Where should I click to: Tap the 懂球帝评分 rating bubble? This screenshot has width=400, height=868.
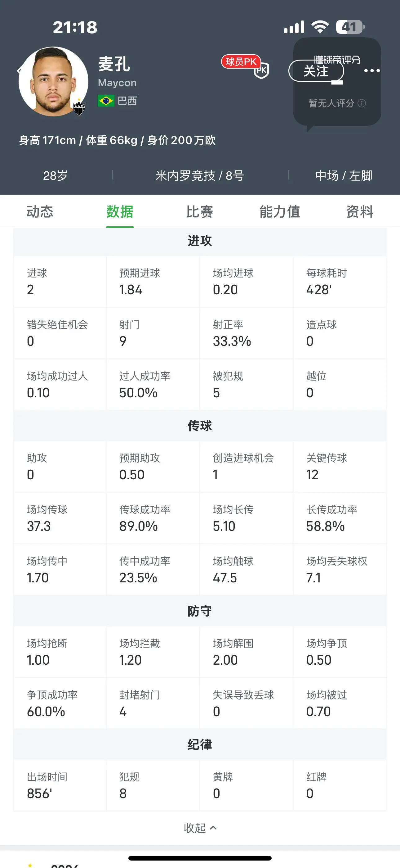(337, 82)
